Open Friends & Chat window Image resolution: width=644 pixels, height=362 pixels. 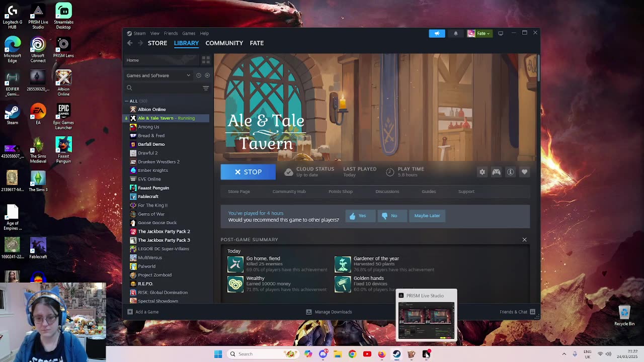point(517,312)
